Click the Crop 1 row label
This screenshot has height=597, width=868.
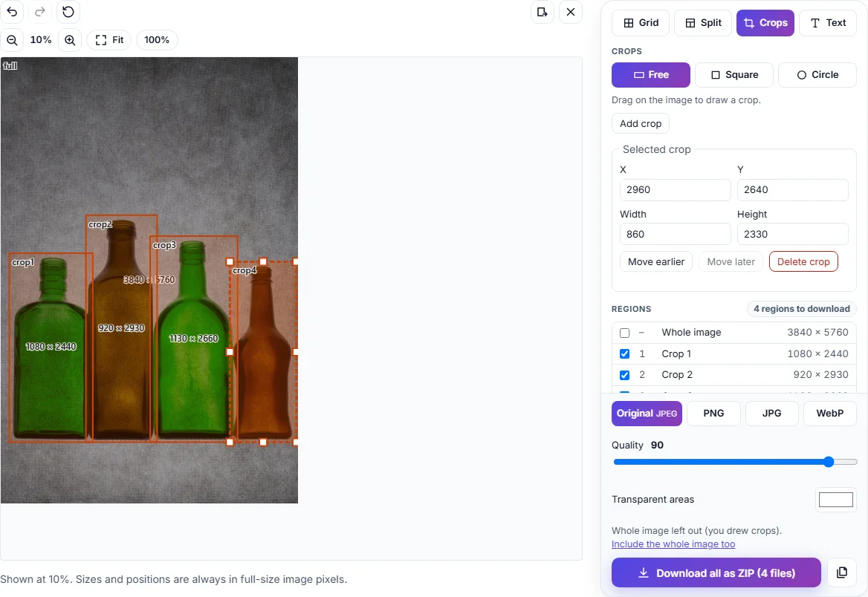(676, 353)
